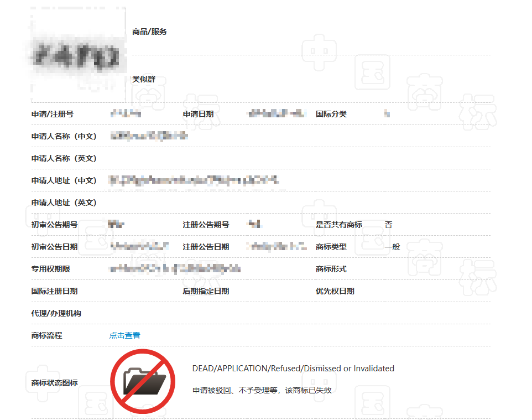532x420 pixels.
Task: Click the 优先权日期 label
Action: (335, 291)
